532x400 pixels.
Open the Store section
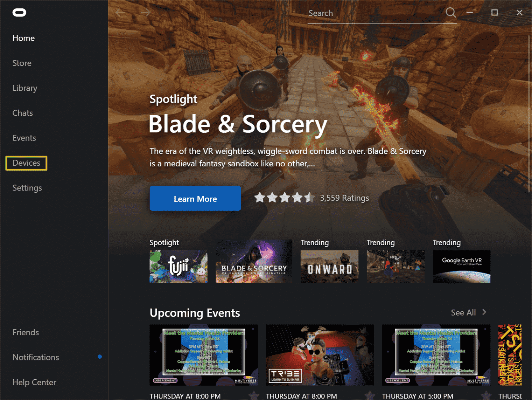point(22,63)
